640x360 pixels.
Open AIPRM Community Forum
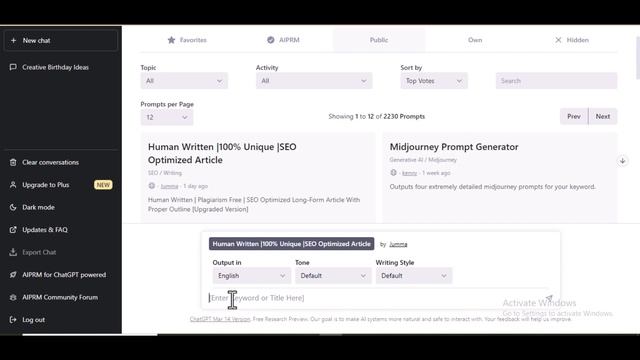point(61,297)
